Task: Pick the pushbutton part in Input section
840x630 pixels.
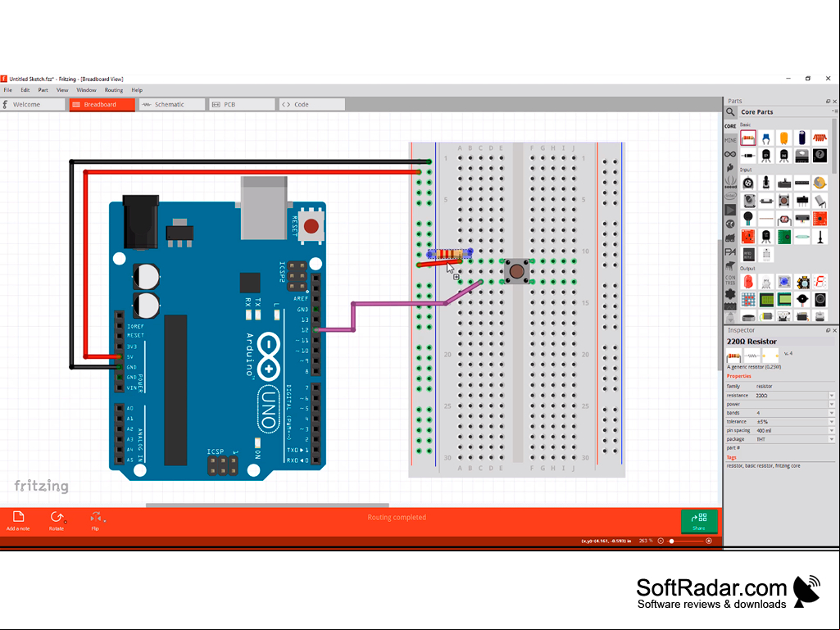Action: [x=784, y=201]
